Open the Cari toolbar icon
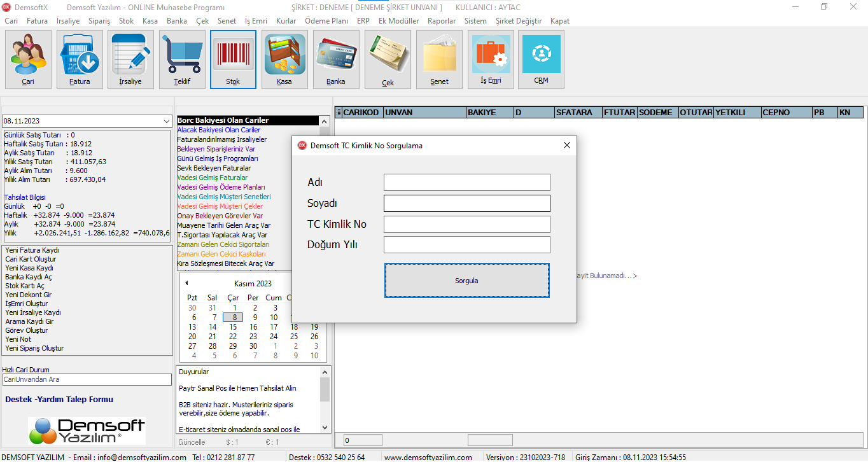 (x=28, y=59)
